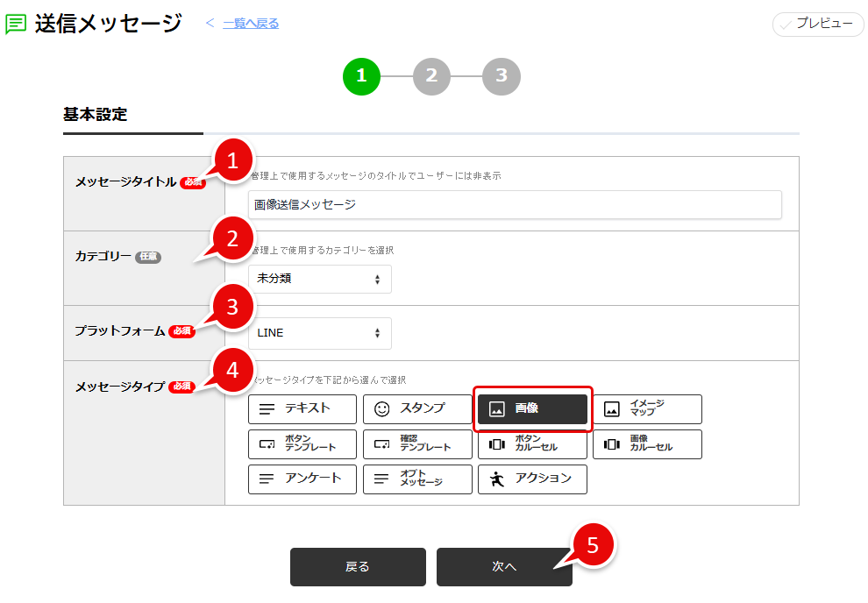Viewport: 868px width, 603px height.
Task: Select the オプトメッセージ (Opt Message) type
Action: point(417,479)
